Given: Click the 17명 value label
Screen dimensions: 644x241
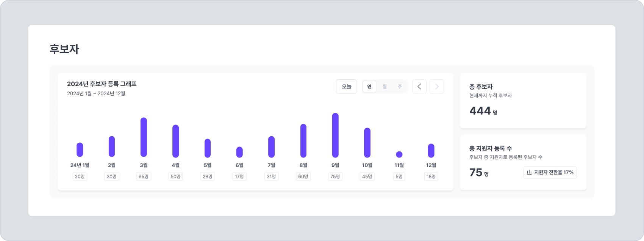Looking at the screenshot, I should 239,176.
